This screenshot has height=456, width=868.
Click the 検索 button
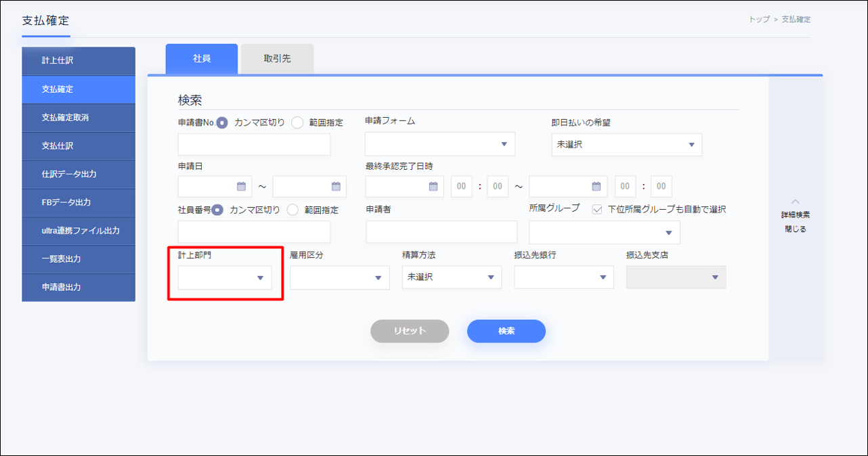506,331
